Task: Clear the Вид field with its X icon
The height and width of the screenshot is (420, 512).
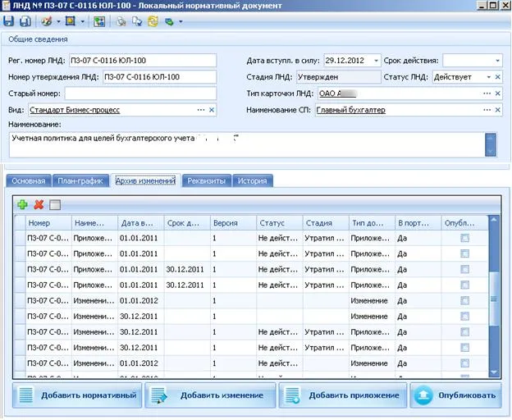Action: [x=212, y=110]
